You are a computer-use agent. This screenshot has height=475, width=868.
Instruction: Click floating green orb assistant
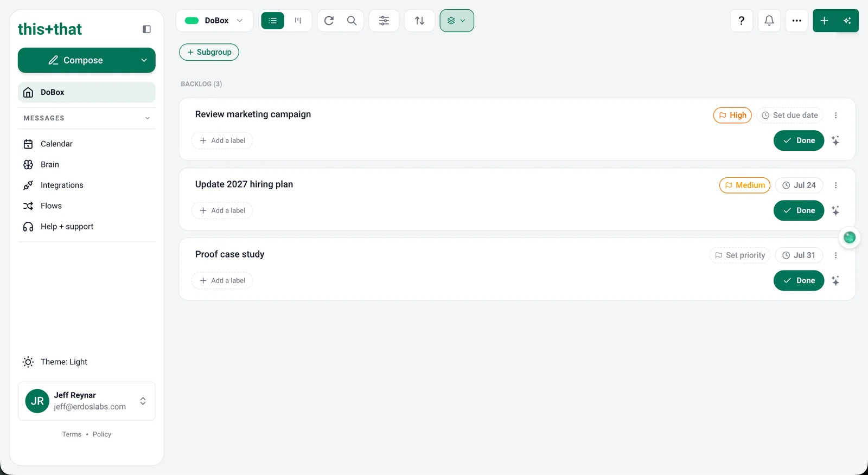[x=850, y=237]
